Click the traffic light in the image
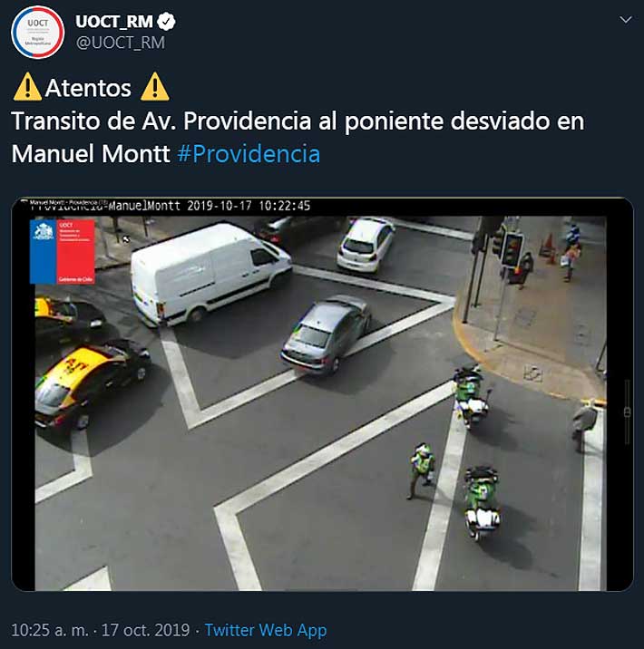This screenshot has height=649, width=644. 512,249
